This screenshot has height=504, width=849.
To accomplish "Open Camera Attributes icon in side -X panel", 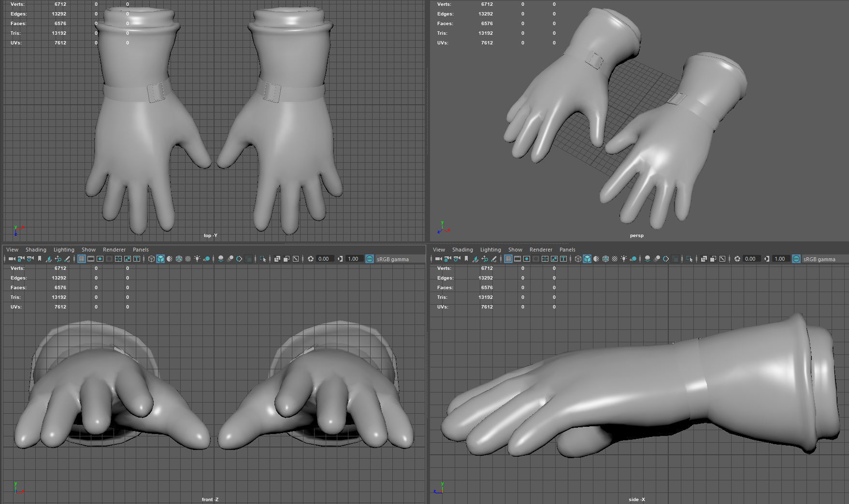I will [x=457, y=259].
